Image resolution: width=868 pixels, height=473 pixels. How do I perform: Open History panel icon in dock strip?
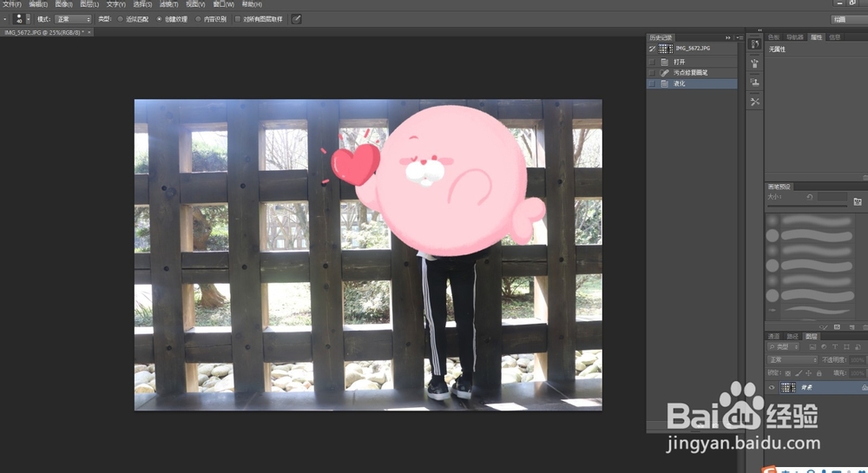(754, 44)
